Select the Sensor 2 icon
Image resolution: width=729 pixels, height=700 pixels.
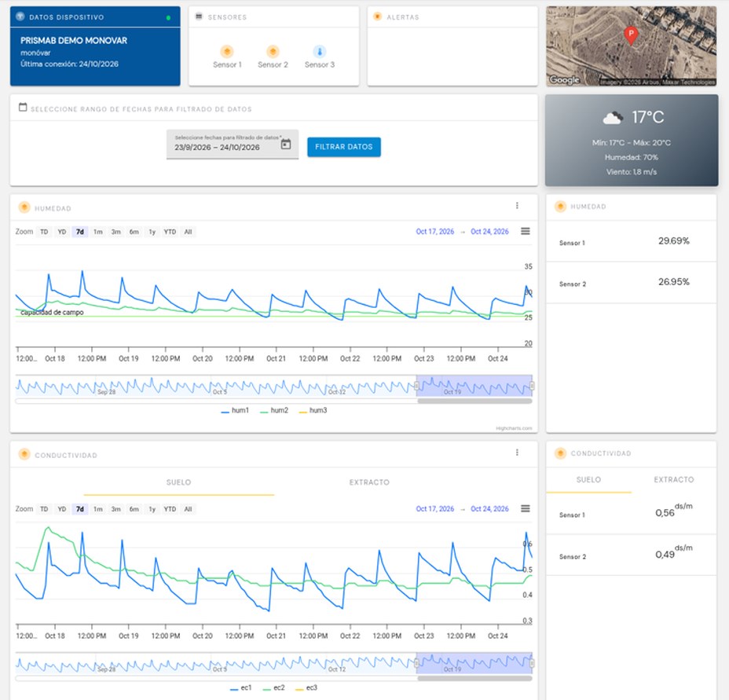point(273,51)
